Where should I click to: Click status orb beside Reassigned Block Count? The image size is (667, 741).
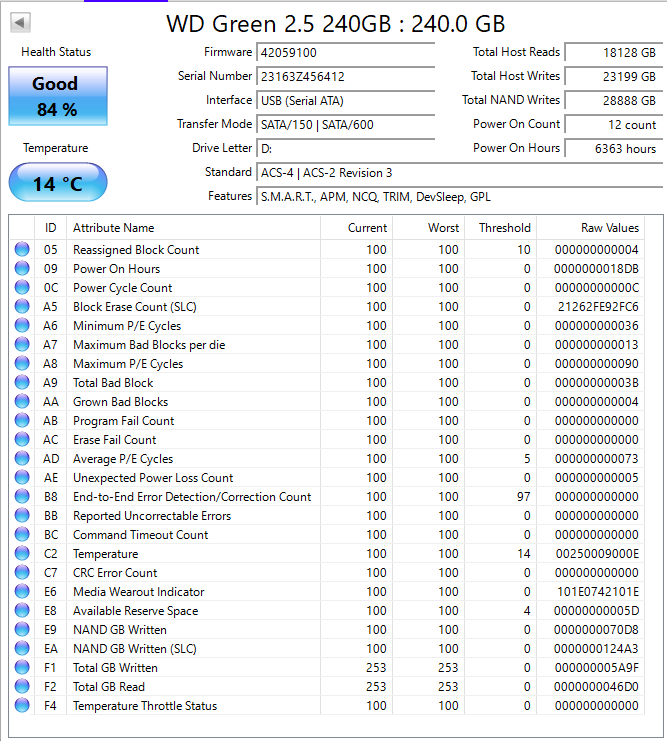tap(22, 249)
